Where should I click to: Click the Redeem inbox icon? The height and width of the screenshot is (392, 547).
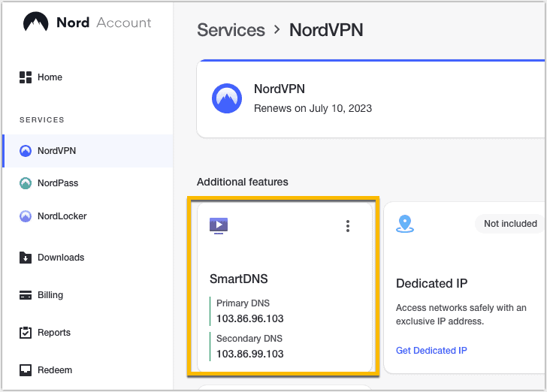point(26,370)
